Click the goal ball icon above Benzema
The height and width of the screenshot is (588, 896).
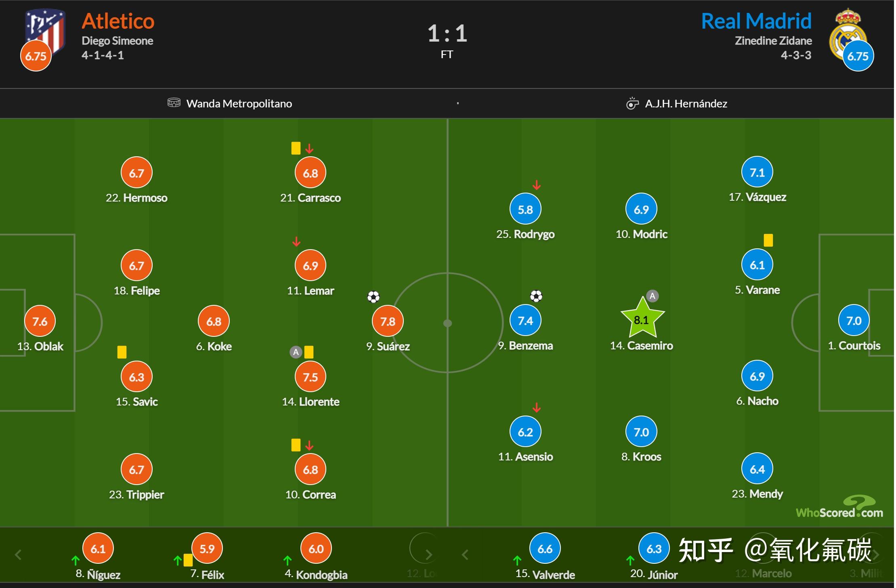coord(536,296)
